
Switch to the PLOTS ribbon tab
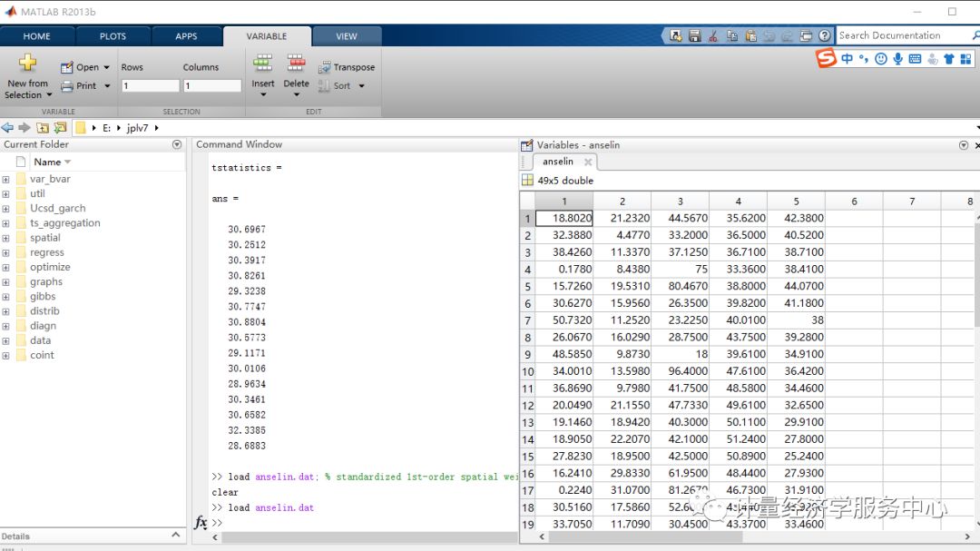point(113,36)
